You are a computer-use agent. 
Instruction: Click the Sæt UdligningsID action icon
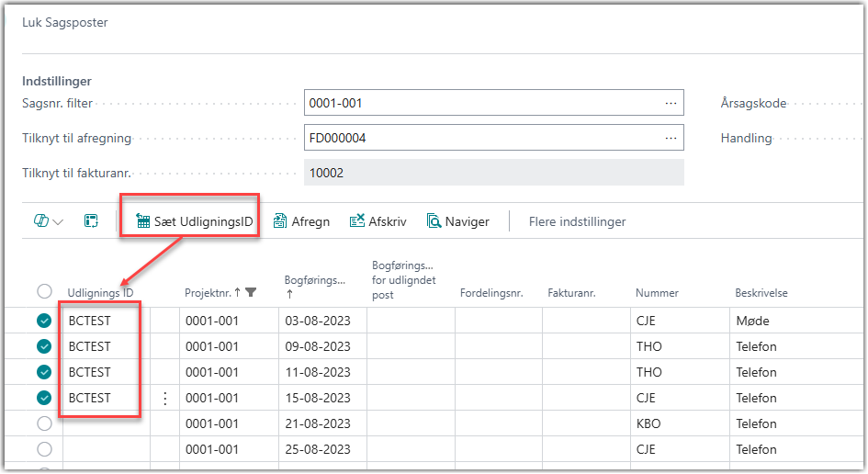pos(142,221)
